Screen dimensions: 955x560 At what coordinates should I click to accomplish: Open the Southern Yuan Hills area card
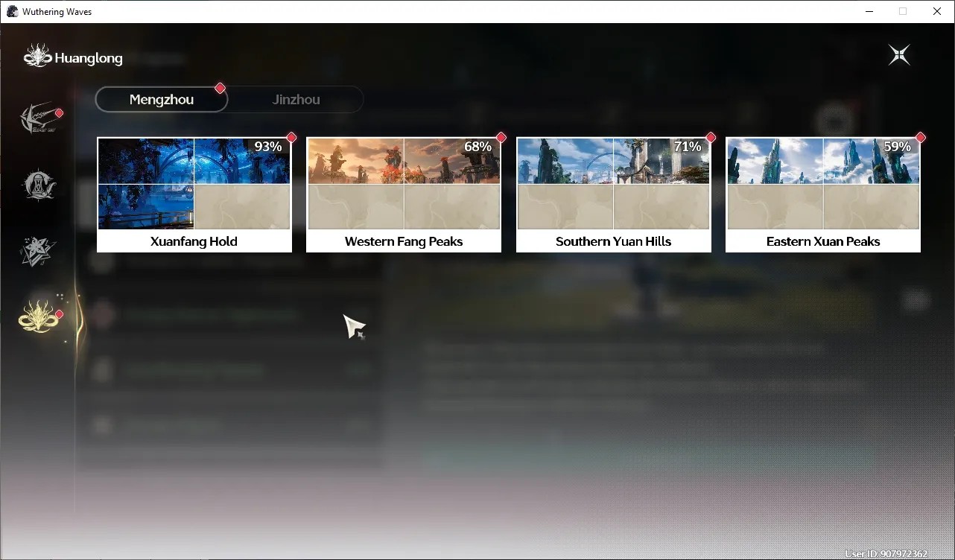(x=614, y=195)
